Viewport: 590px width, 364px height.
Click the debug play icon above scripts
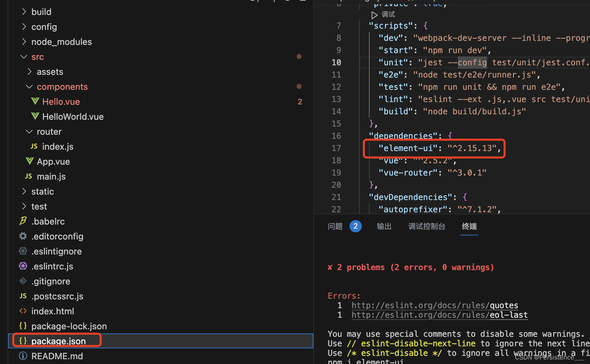pyautogui.click(x=374, y=15)
